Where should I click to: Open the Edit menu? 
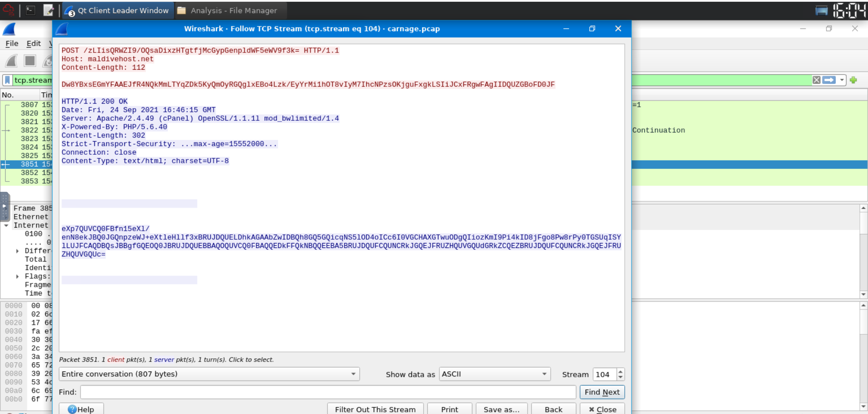tap(33, 43)
